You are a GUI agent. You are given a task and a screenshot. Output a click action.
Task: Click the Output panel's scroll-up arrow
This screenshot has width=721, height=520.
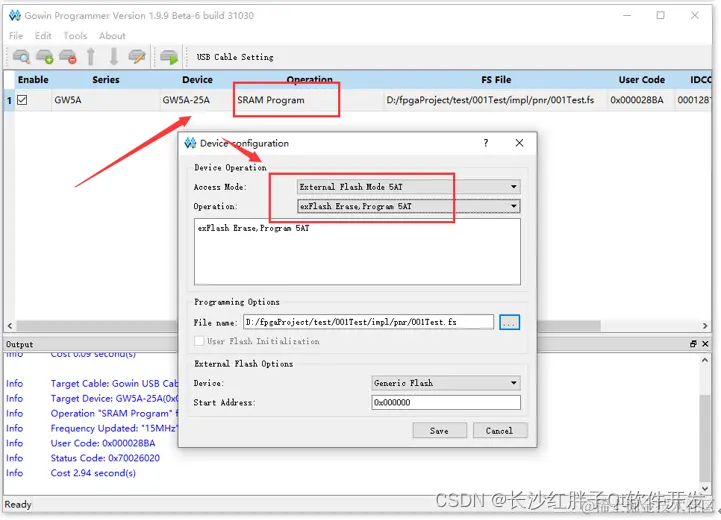click(x=705, y=360)
